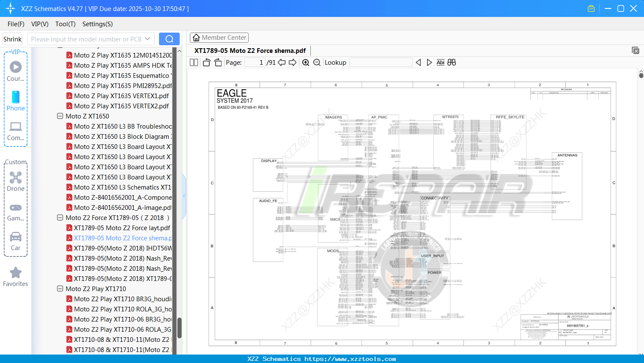The height and width of the screenshot is (363, 644).
Task: Collapse the Moto Z2 Force XT1789-05 folder
Action: point(60,217)
